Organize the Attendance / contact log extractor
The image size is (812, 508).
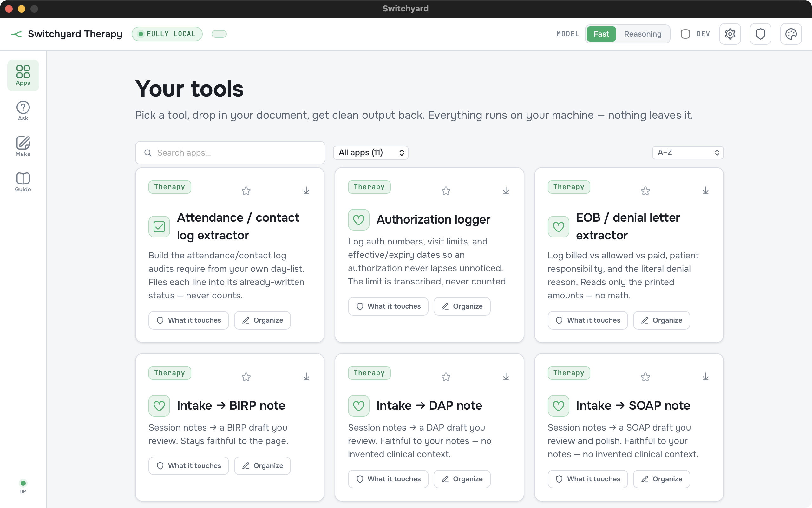click(262, 320)
